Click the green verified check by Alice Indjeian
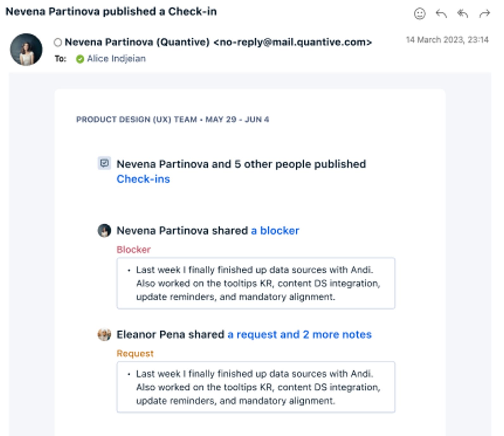 (x=80, y=59)
